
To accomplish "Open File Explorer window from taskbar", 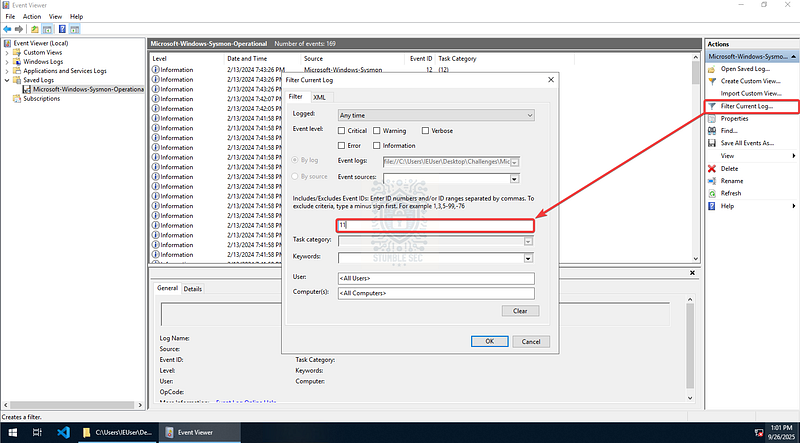I will coord(117,432).
